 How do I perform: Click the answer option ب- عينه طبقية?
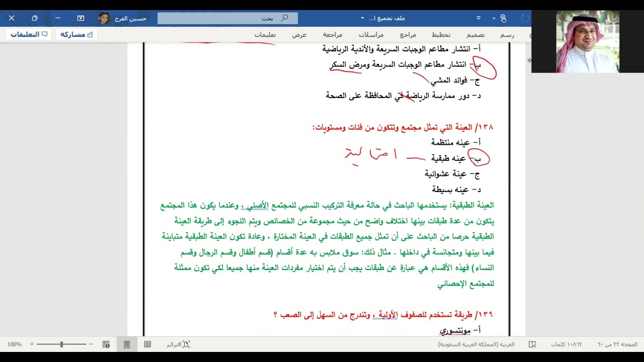point(456,158)
